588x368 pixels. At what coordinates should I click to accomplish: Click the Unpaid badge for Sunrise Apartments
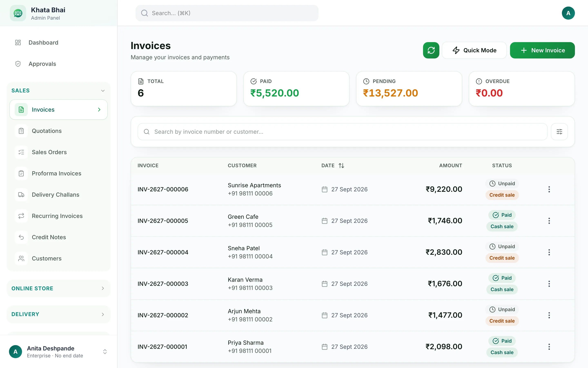pyautogui.click(x=502, y=184)
